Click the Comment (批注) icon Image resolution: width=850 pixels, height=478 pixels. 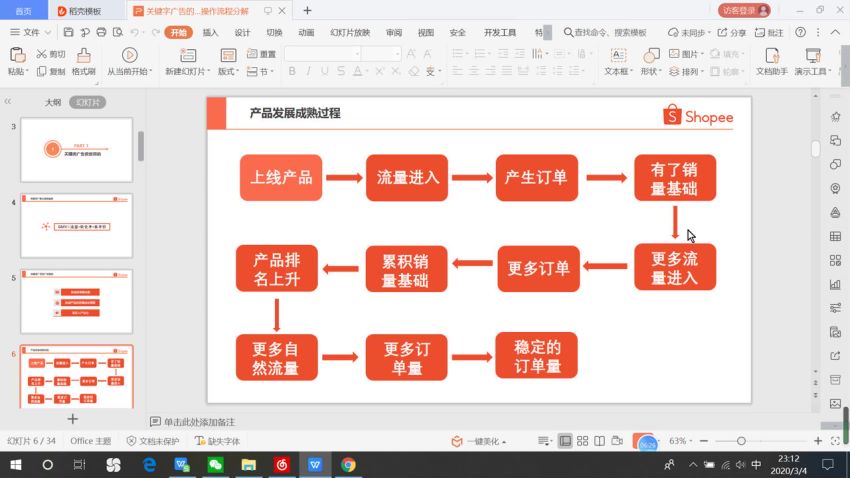coord(760,33)
